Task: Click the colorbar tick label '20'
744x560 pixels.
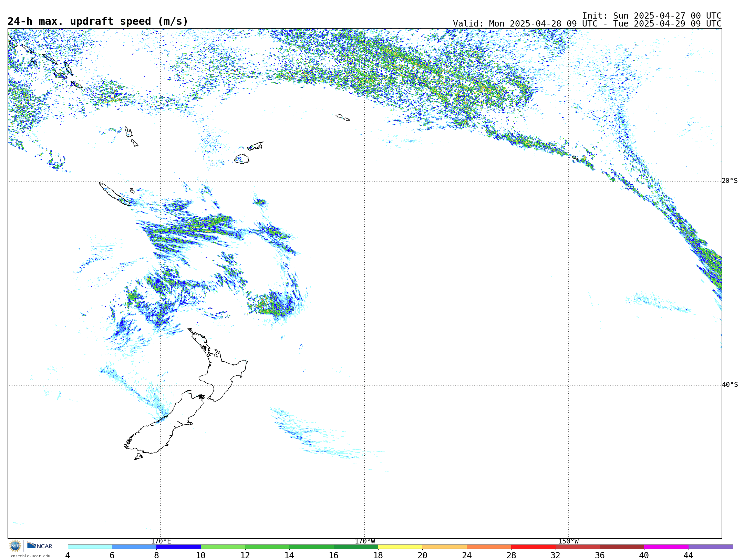Action: 423,555
